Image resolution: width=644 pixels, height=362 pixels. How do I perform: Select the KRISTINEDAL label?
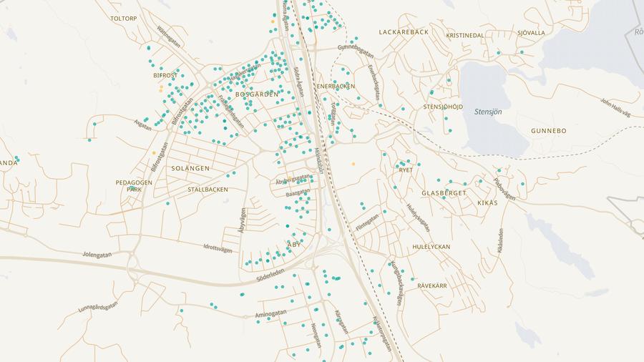click(x=464, y=35)
